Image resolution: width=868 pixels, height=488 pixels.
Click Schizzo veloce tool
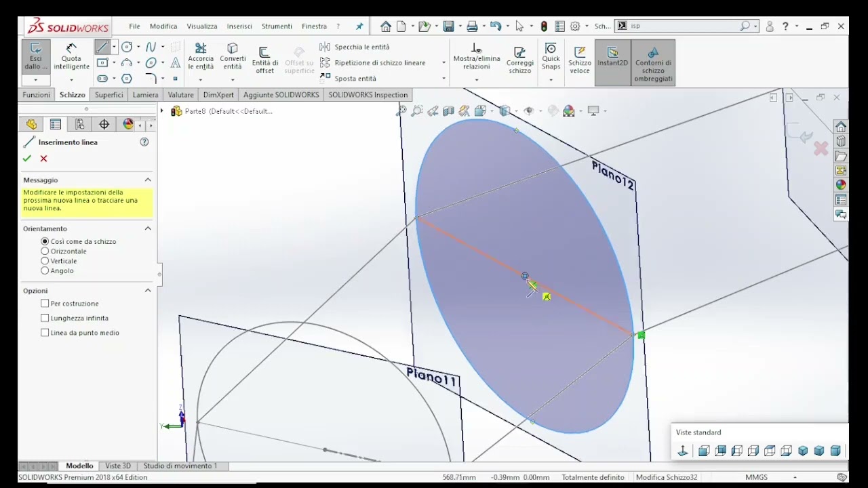click(580, 60)
